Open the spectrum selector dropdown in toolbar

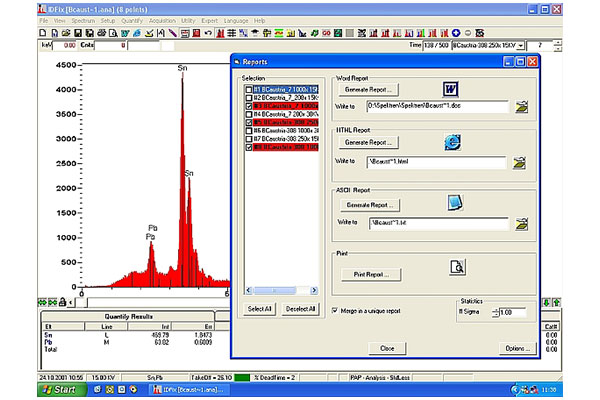[x=520, y=46]
